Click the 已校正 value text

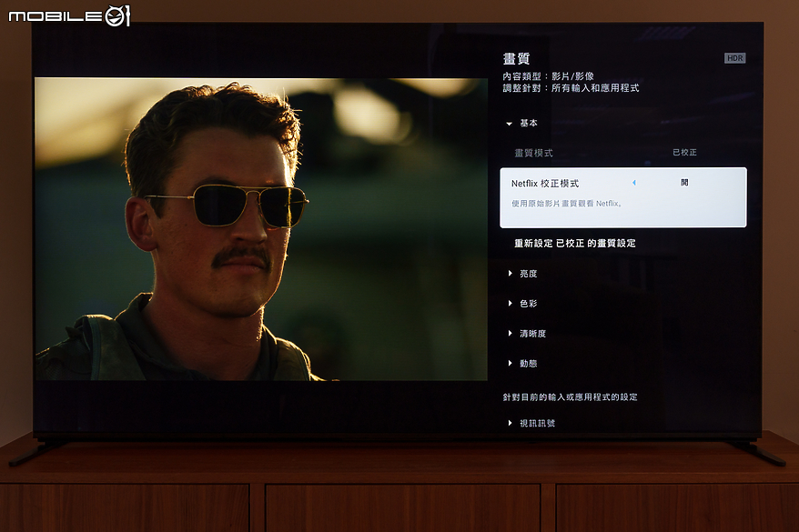pyautogui.click(x=684, y=152)
